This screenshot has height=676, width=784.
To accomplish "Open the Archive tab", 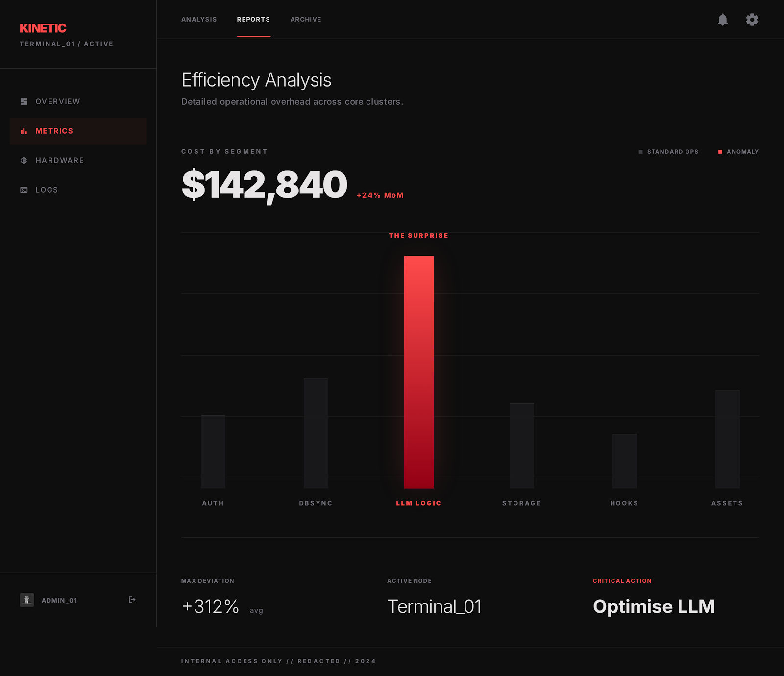I will (x=306, y=19).
